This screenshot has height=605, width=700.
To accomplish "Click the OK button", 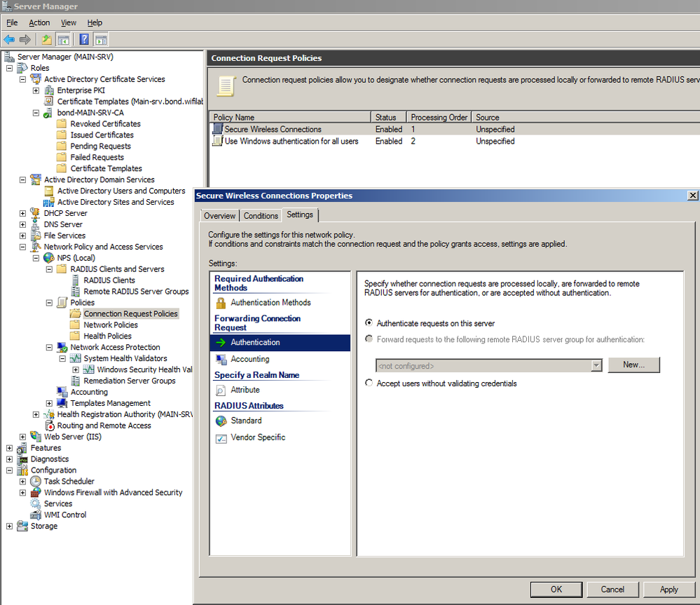I will point(556,590).
